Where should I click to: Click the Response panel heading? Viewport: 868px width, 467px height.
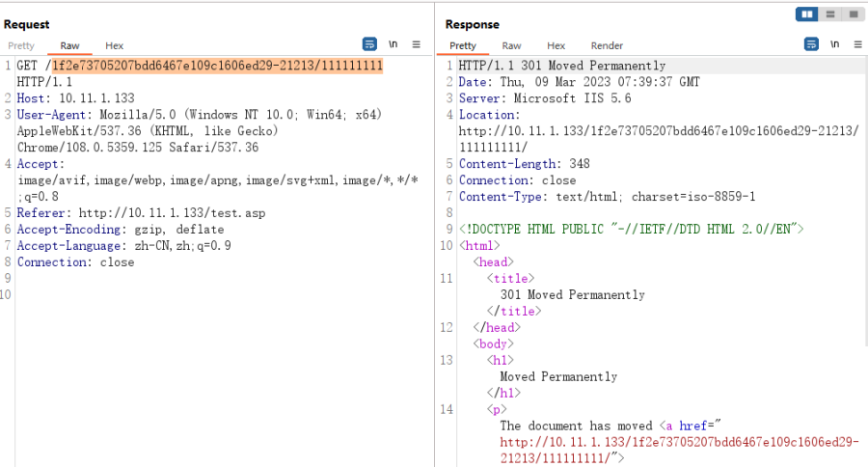click(473, 24)
